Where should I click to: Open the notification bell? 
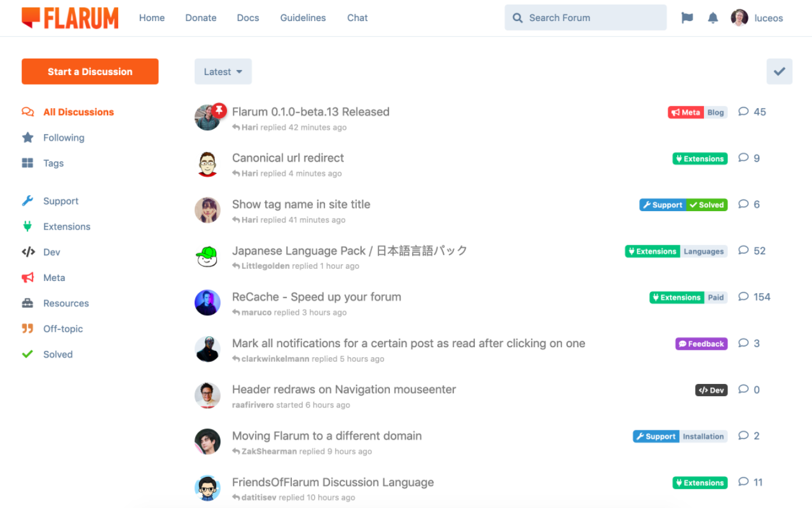713,18
